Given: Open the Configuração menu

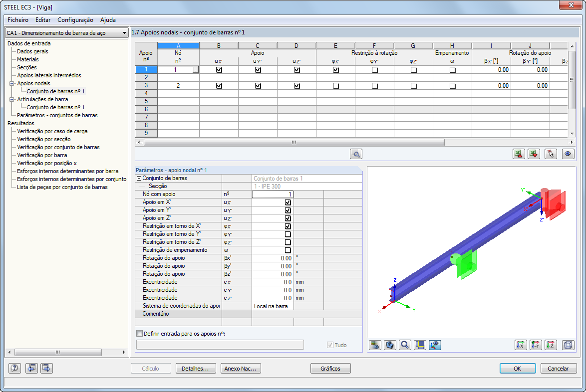Looking at the screenshot, I should [75, 20].
